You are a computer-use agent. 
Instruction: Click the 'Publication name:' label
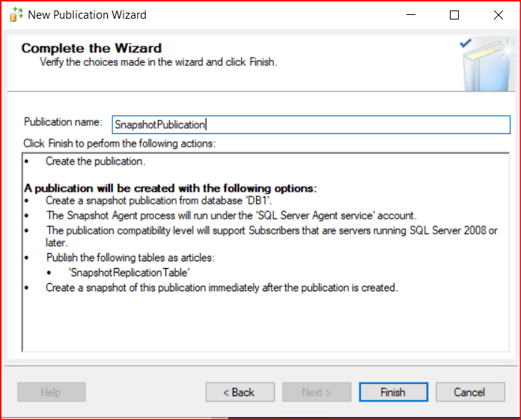[x=63, y=122]
